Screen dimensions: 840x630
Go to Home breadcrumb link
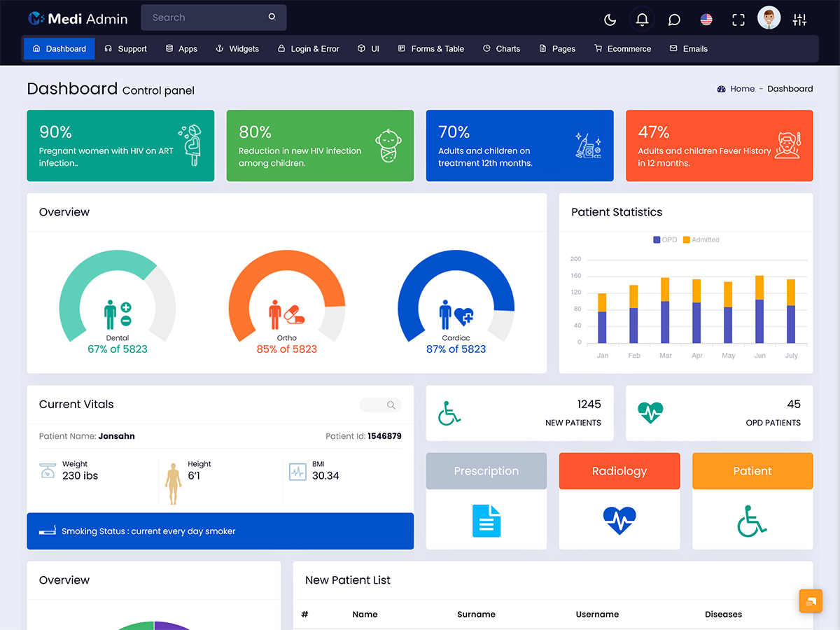[742, 89]
